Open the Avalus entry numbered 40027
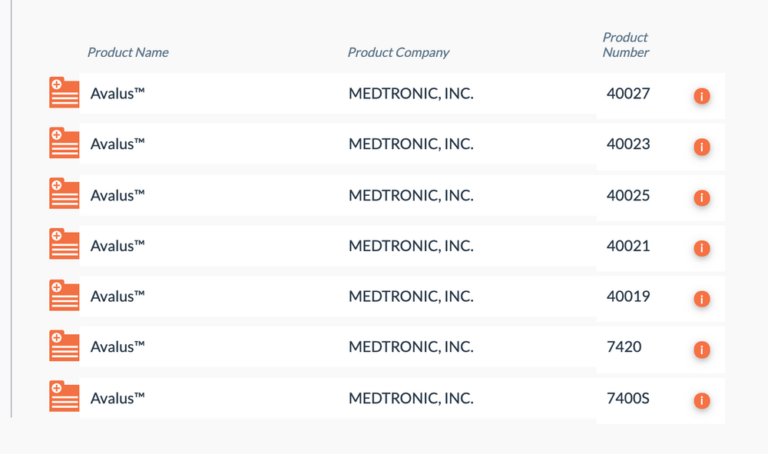Screen dimensions: 768x454 (118, 93)
